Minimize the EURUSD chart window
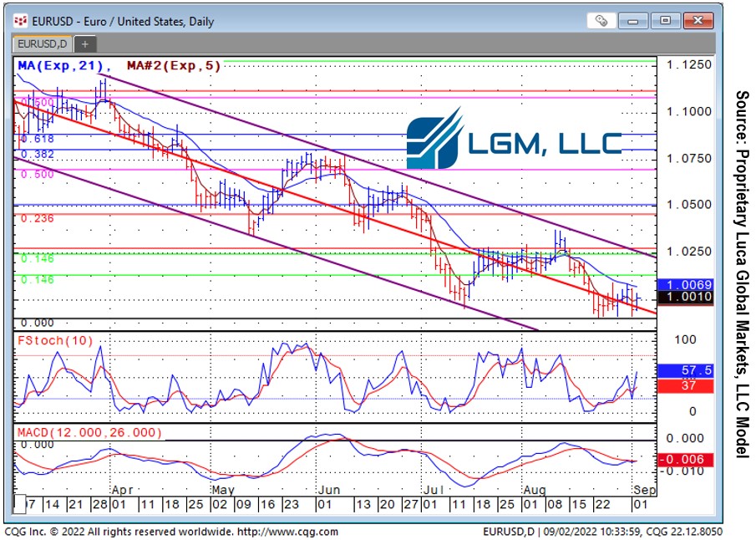This screenshot has height=540, width=756. pyautogui.click(x=633, y=21)
